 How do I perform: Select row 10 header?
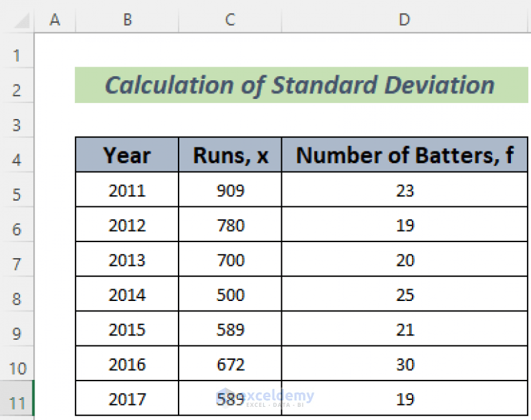click(17, 364)
